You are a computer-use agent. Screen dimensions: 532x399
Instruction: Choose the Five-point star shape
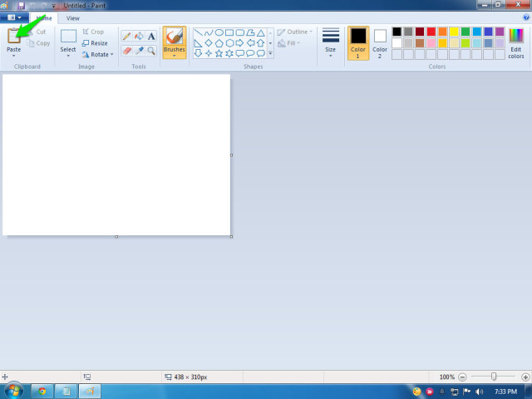(x=219, y=53)
